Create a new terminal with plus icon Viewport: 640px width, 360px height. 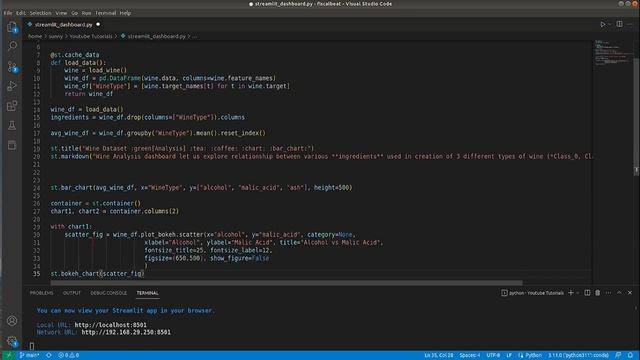click(x=571, y=293)
